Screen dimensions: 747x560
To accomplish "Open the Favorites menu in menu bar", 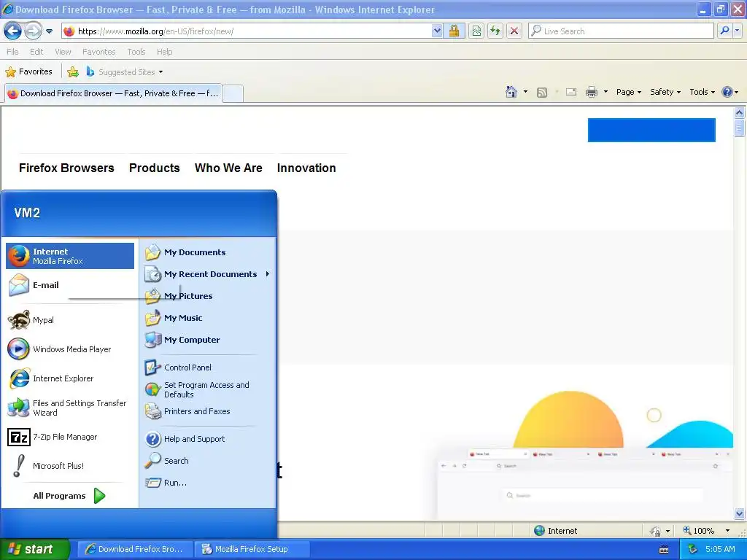I will [98, 52].
